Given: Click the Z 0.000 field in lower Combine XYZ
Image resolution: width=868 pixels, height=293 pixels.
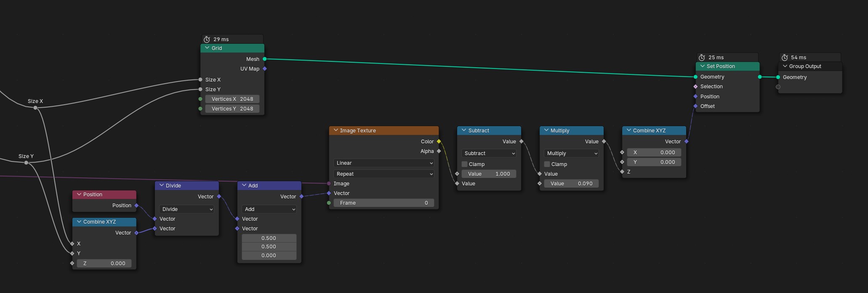Looking at the screenshot, I should click(104, 264).
